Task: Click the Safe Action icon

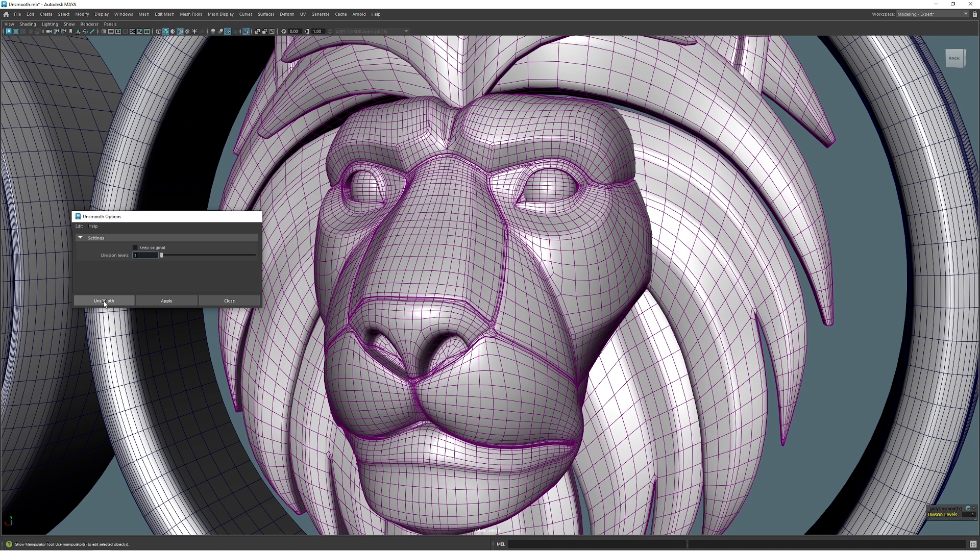Action: (x=139, y=32)
